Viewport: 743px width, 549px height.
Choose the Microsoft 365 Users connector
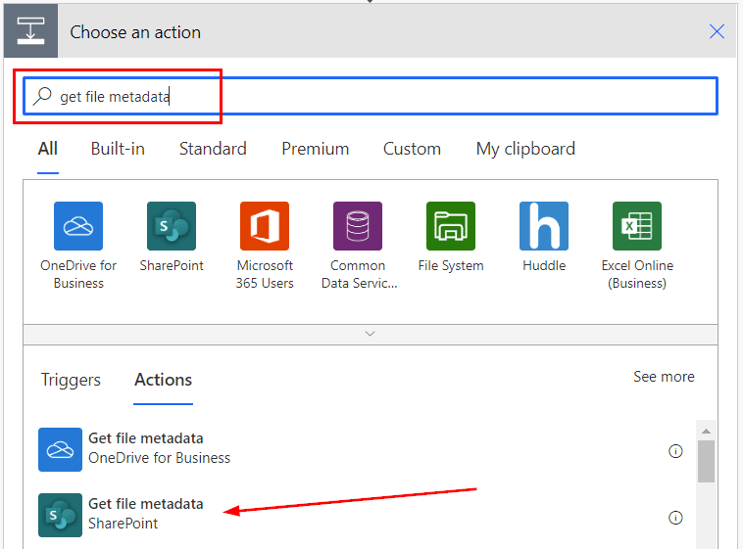tap(264, 226)
